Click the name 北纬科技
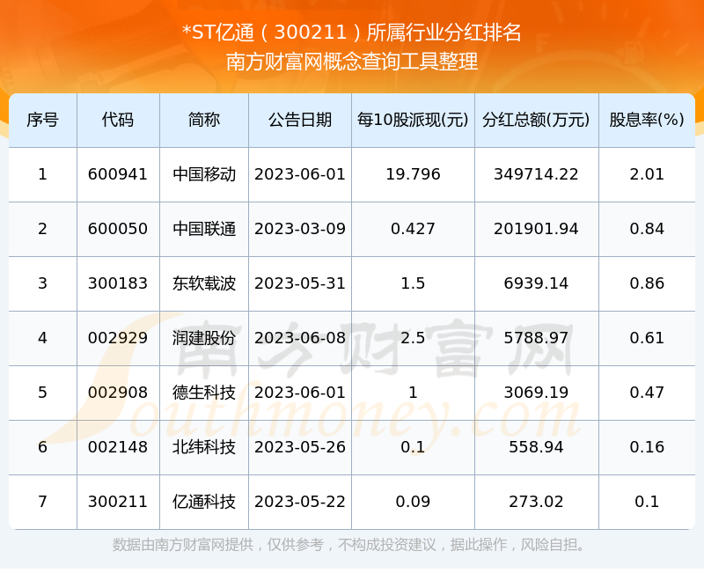The image size is (704, 588). [204, 447]
